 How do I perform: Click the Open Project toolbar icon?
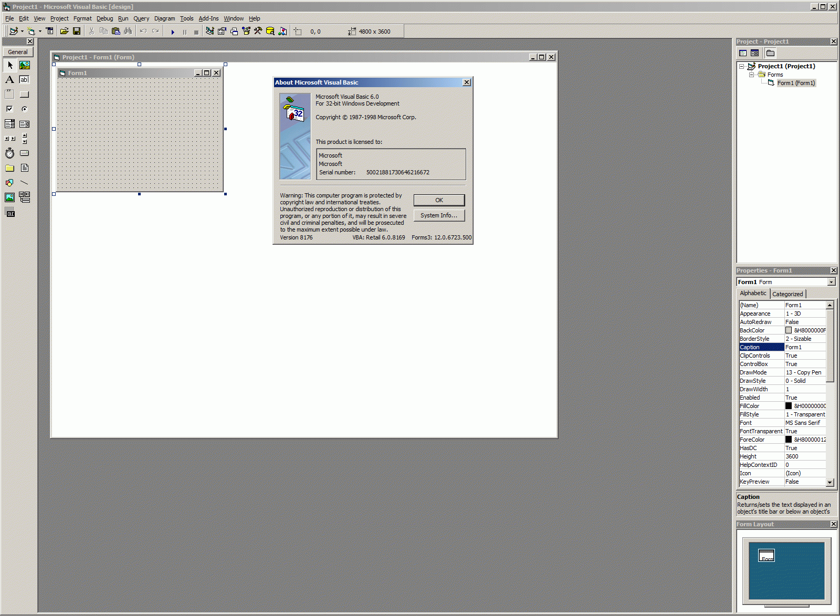point(64,32)
